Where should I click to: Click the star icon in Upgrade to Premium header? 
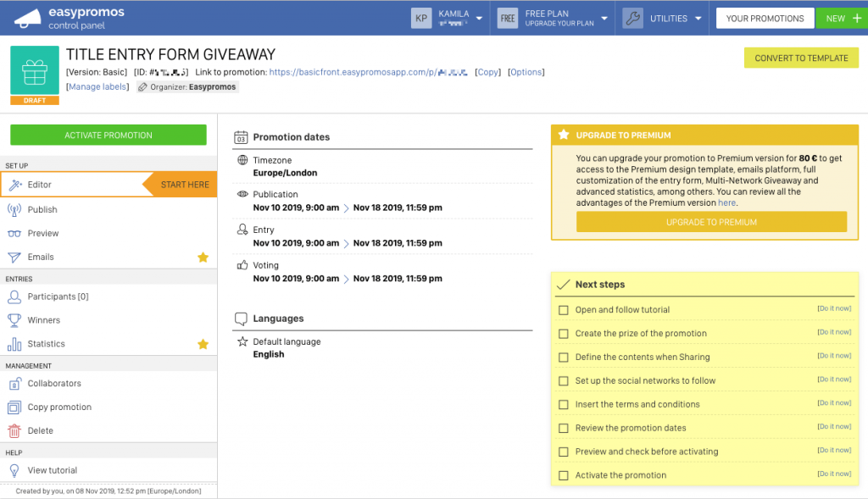[564, 135]
